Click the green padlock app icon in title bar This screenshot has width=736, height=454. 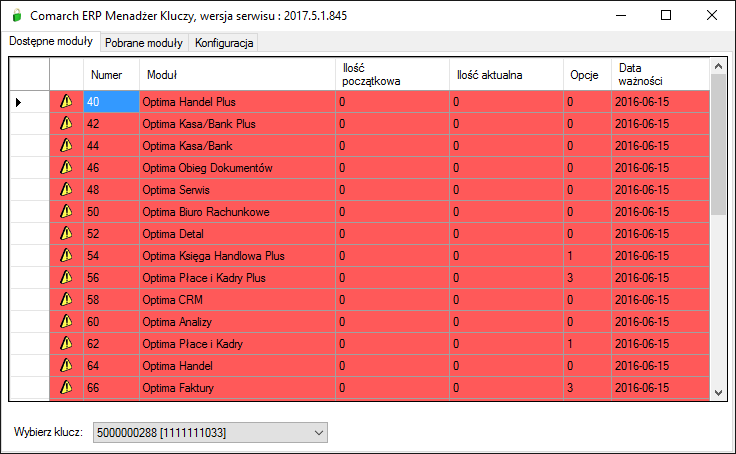click(17, 15)
